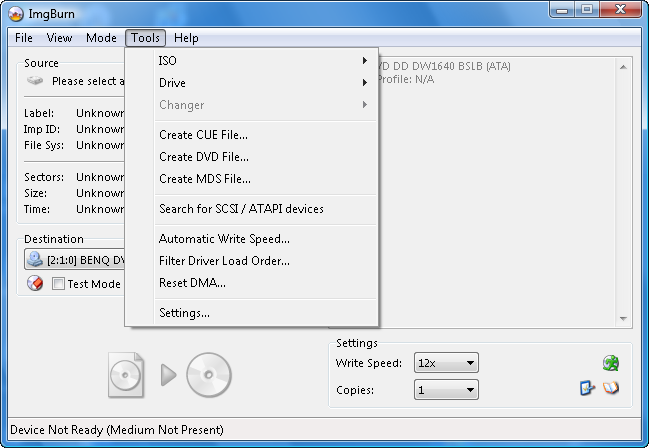Click the open book icon in Settings
This screenshot has height=448, width=649.
[x=611, y=388]
